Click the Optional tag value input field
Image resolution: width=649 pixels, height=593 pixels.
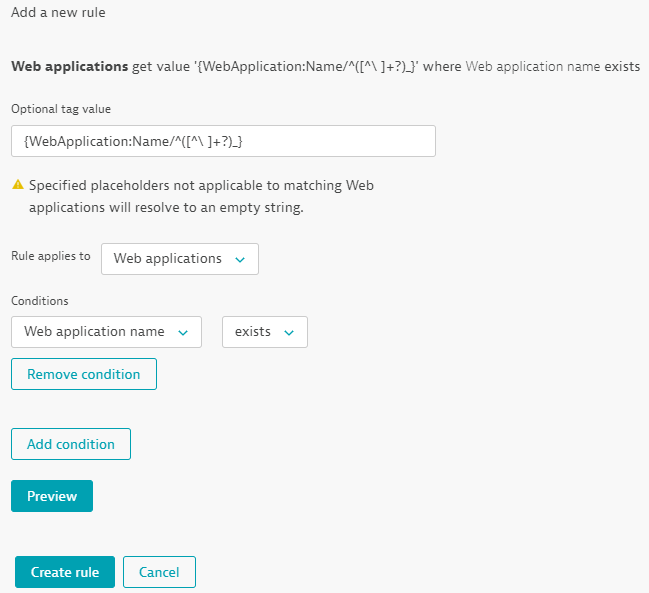(223, 141)
